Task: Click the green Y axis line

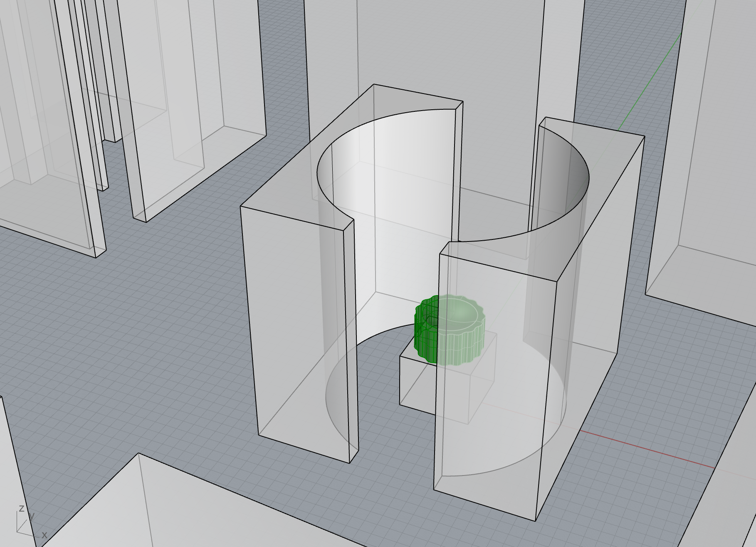Action: (x=650, y=82)
